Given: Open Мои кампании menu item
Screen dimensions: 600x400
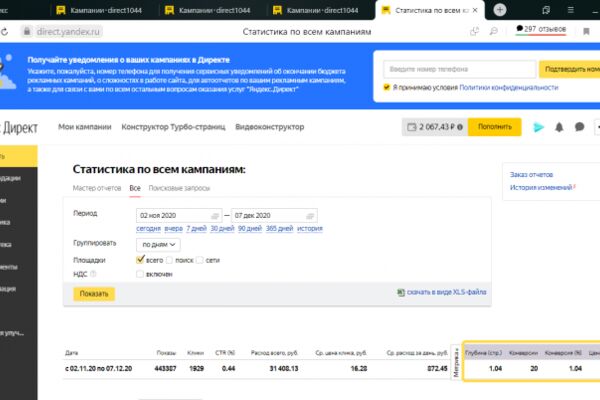Looking at the screenshot, I should 85,127.
